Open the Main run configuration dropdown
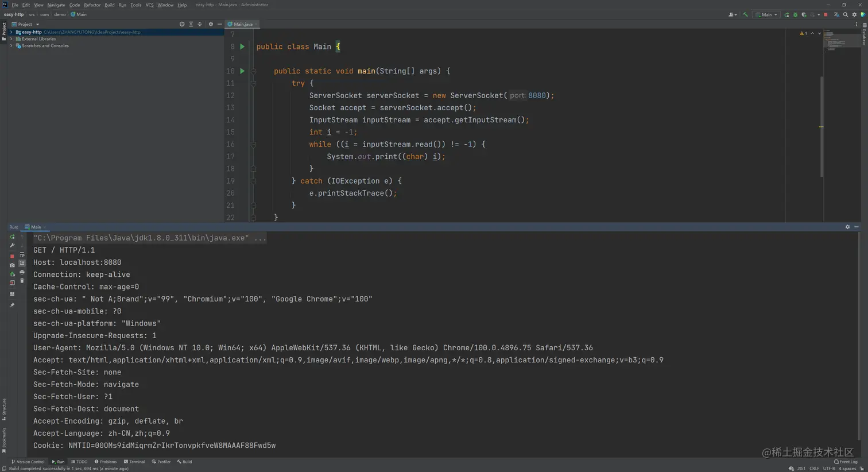This screenshot has width=868, height=472. click(x=766, y=15)
